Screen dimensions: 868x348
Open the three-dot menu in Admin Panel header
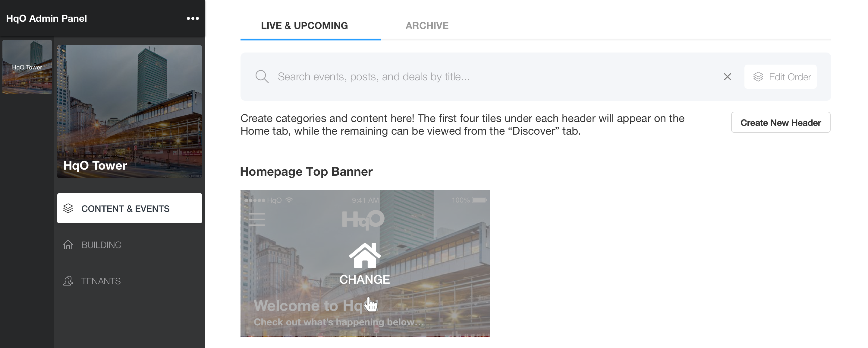(193, 19)
